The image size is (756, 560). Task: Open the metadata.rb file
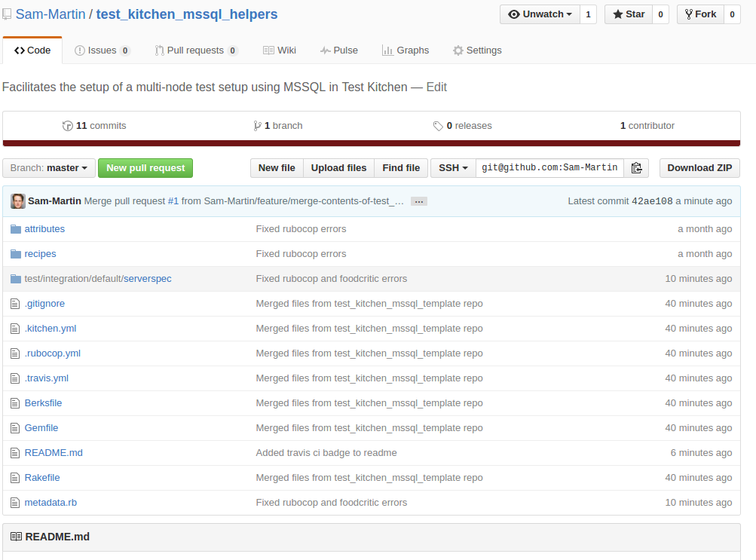pos(51,503)
